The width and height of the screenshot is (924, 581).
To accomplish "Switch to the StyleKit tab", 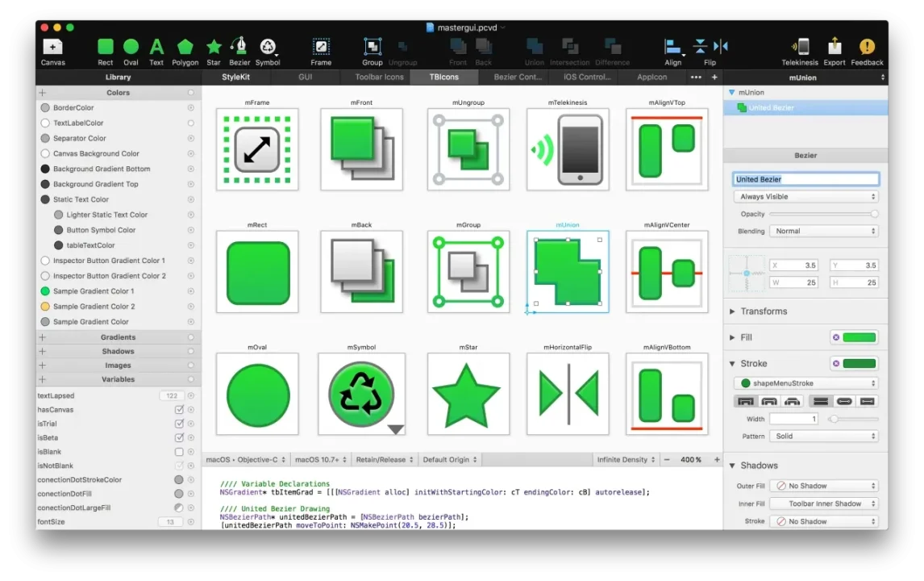I will pos(235,77).
